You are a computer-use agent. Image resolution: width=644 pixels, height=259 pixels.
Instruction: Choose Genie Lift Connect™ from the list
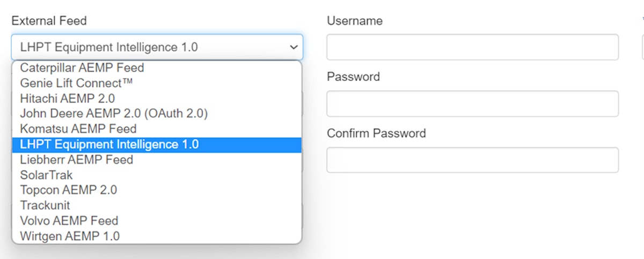pos(76,83)
